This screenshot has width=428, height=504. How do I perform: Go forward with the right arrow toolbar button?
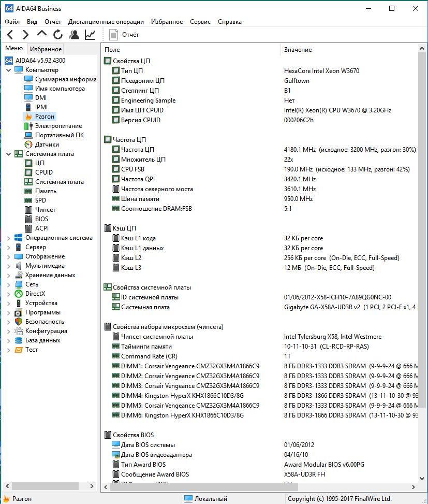coord(26,34)
